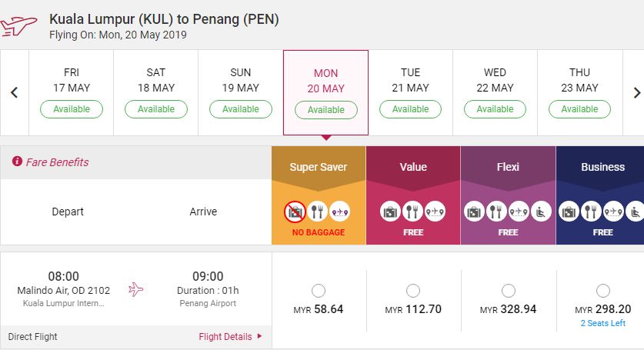
Task: Click the flight route icon under Value
Action: pyautogui.click(x=435, y=211)
